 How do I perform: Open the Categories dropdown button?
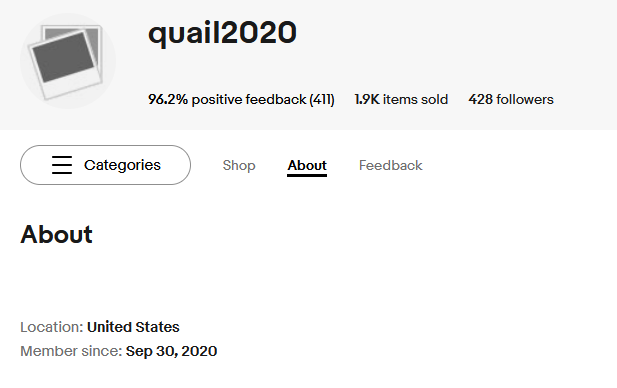coord(105,165)
